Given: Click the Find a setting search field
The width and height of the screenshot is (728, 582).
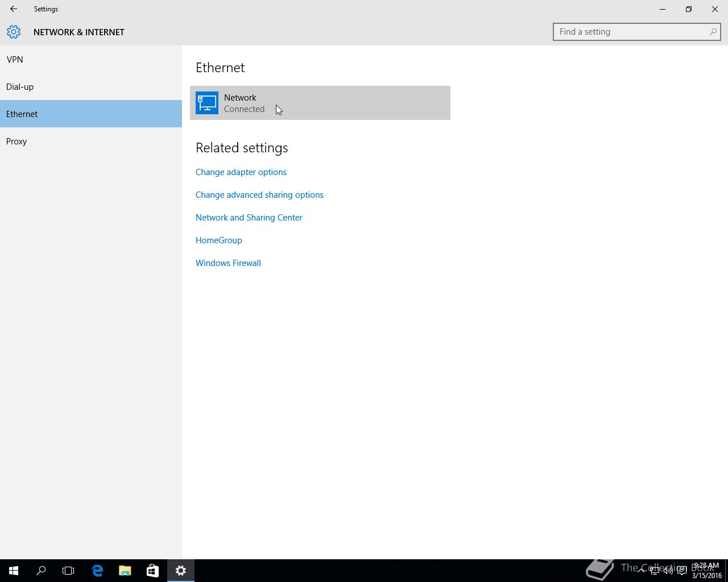Looking at the screenshot, I should (x=631, y=32).
